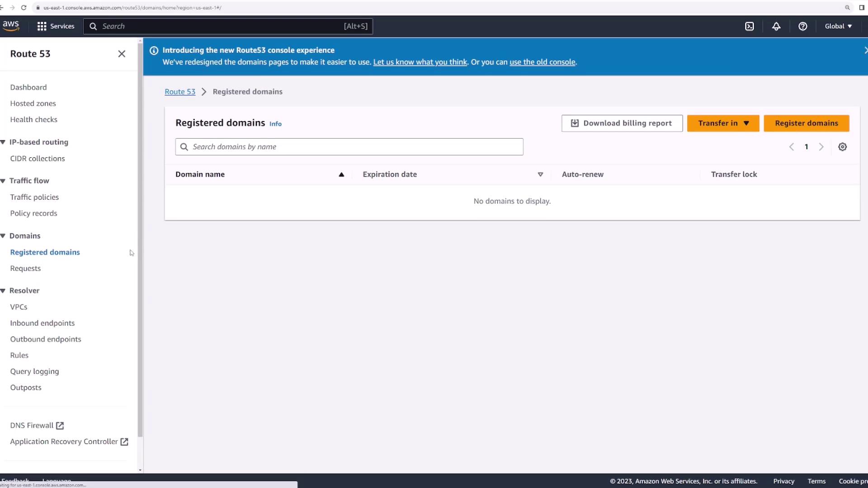Sort by Domain name ascending arrow

click(x=341, y=174)
